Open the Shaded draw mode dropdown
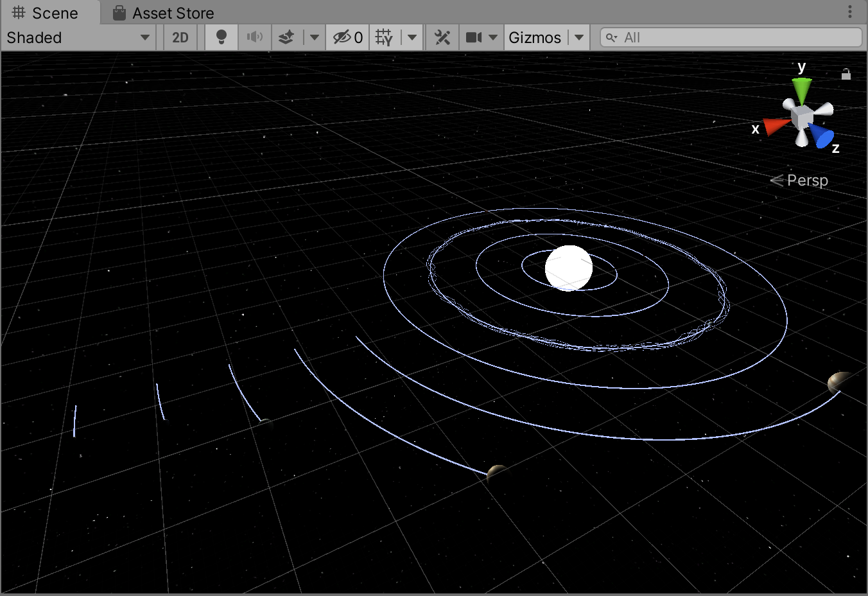The width and height of the screenshot is (868, 596). 78,37
